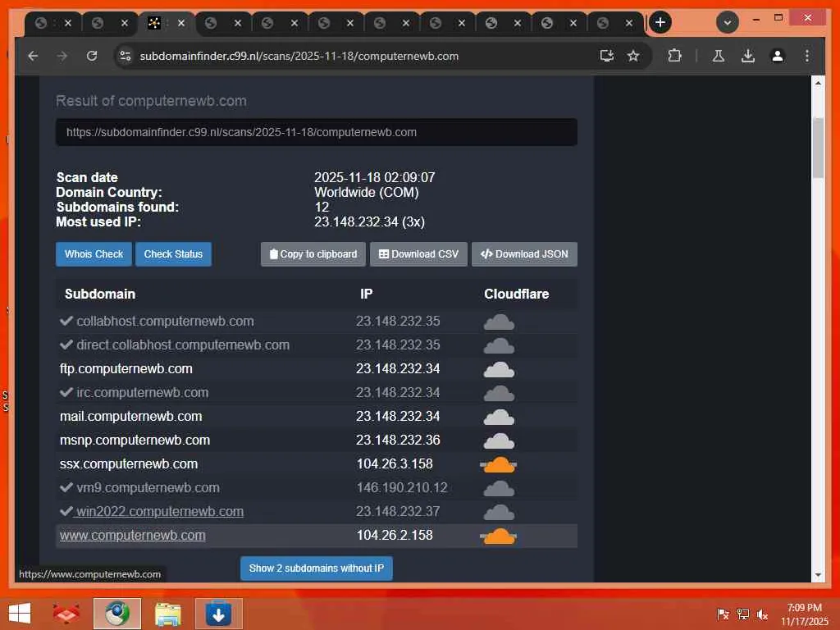Switch to the last browser tab
The width and height of the screenshot is (840, 630).
[603, 23]
